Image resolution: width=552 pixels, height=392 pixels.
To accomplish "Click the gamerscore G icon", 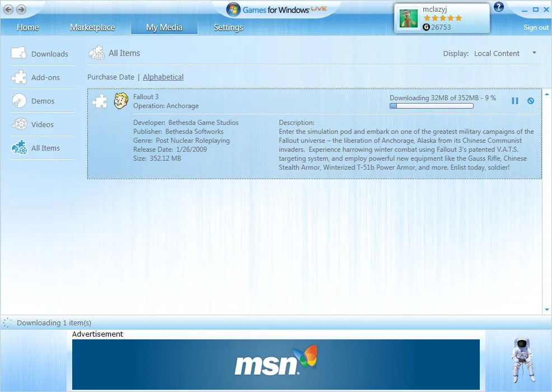I will [427, 27].
